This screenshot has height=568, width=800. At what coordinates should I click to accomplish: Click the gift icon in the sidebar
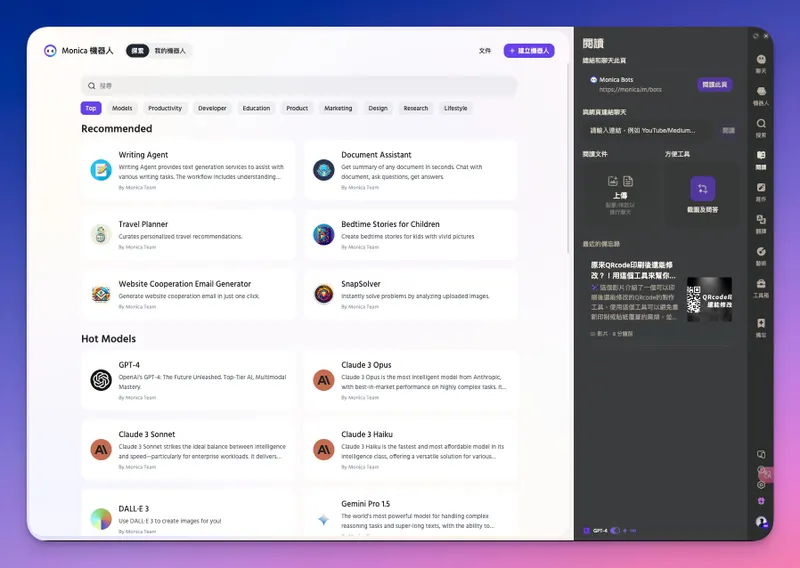tap(761, 501)
